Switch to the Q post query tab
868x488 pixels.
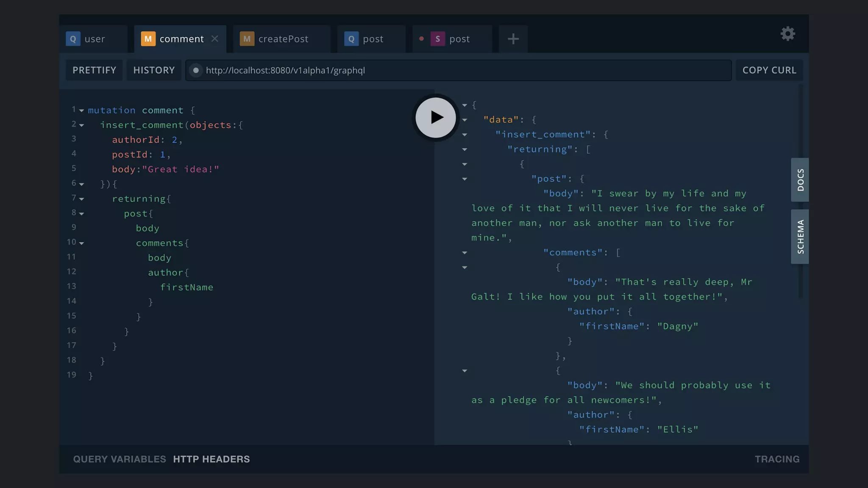coord(373,39)
